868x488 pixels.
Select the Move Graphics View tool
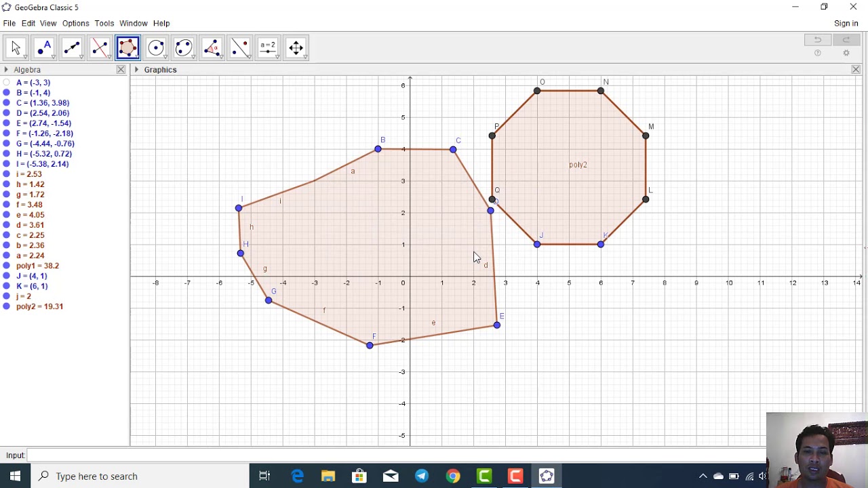[x=296, y=47]
